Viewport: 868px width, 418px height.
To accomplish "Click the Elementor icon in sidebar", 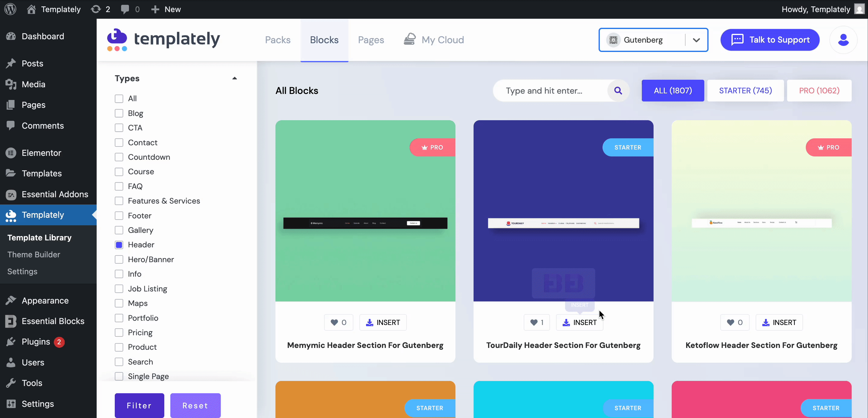I will (x=11, y=153).
